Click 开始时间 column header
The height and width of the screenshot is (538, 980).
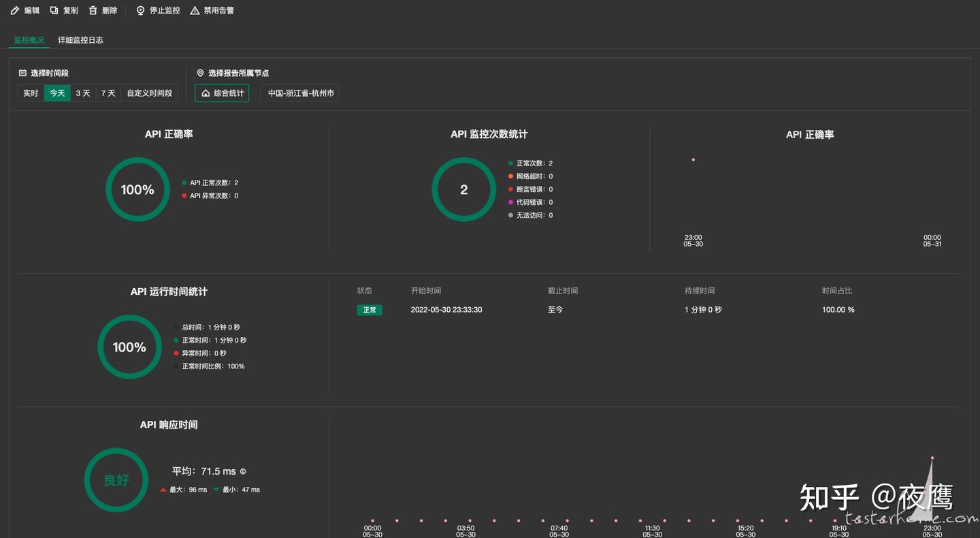tap(426, 291)
